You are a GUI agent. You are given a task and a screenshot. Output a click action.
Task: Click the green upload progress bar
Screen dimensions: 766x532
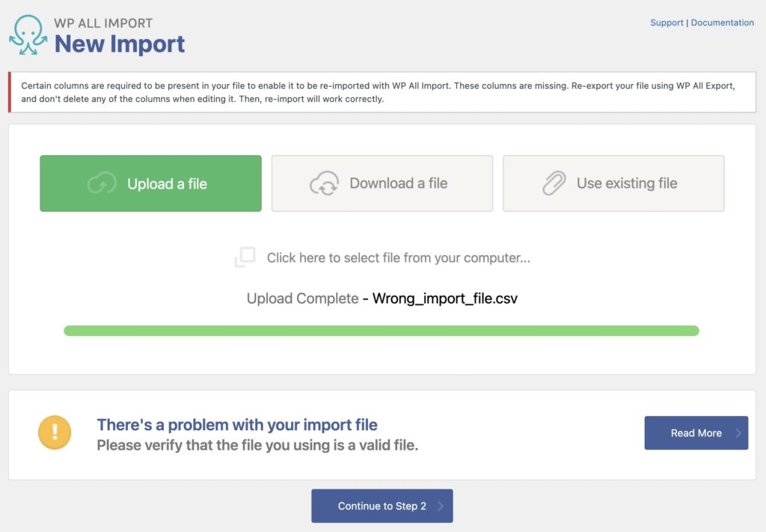tap(382, 329)
